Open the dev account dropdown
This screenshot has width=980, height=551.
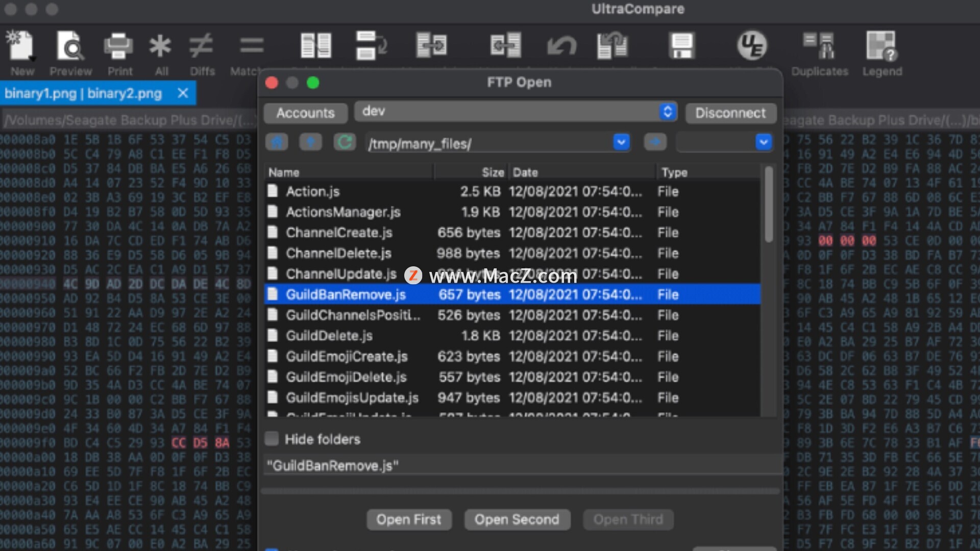point(516,112)
